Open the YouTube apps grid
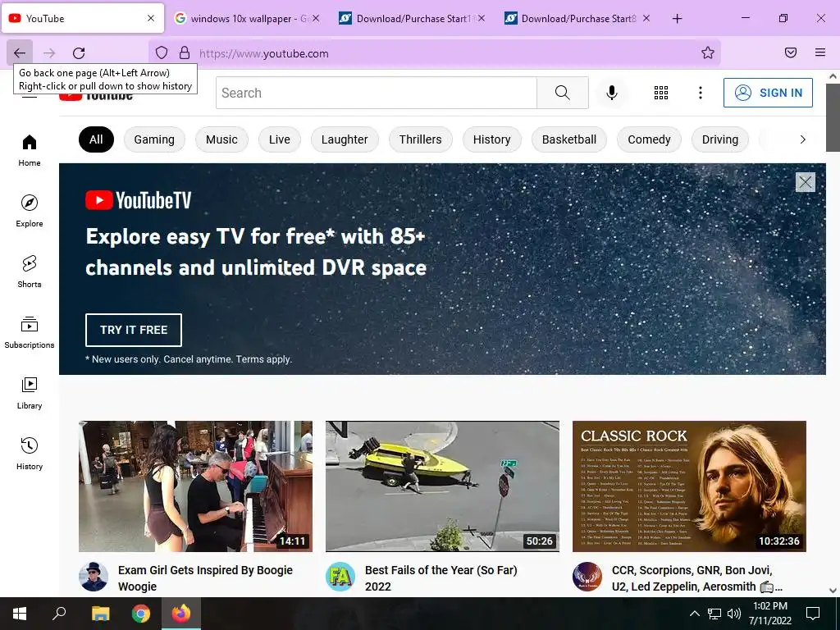 [x=661, y=93]
